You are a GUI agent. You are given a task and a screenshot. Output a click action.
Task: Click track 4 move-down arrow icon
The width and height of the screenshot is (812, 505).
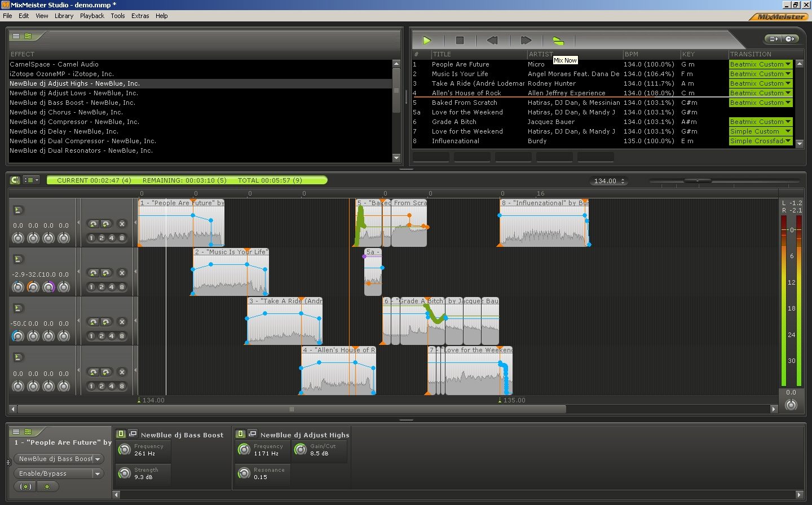click(x=105, y=372)
